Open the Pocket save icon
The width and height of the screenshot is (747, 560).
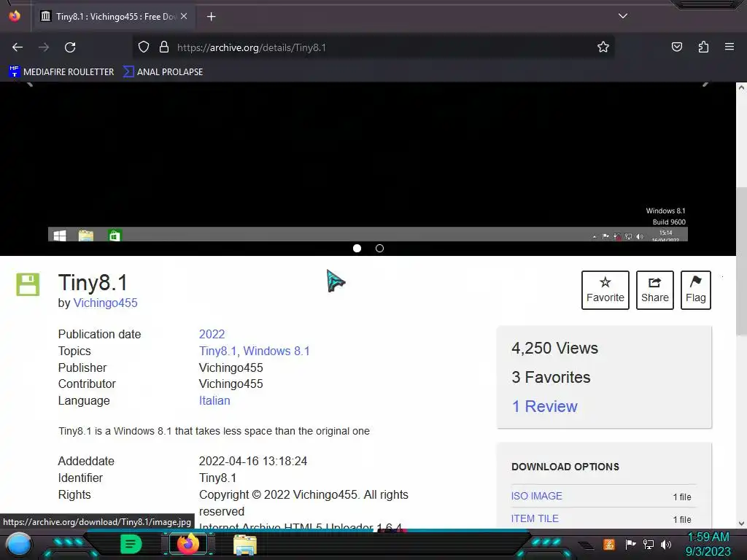pos(676,47)
